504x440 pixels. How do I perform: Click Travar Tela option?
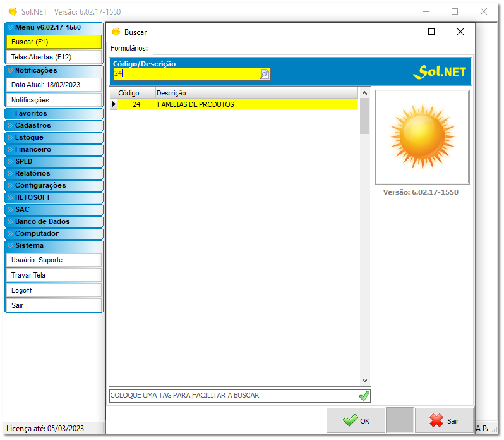(x=53, y=275)
